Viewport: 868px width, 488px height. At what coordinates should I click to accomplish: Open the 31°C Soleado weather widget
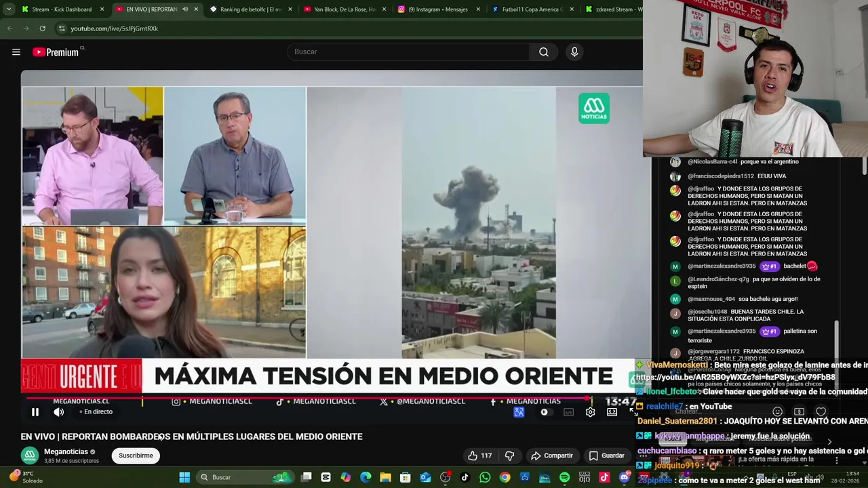[27, 477]
